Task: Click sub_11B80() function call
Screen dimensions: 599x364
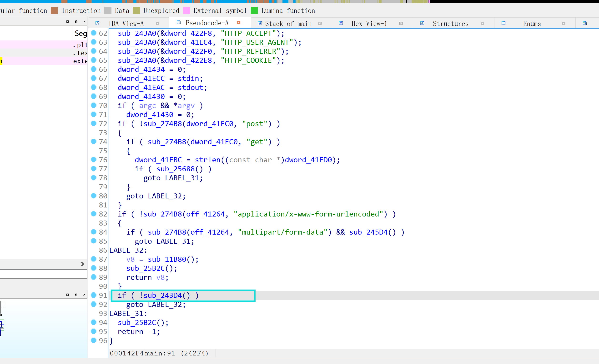Action: [x=167, y=260]
